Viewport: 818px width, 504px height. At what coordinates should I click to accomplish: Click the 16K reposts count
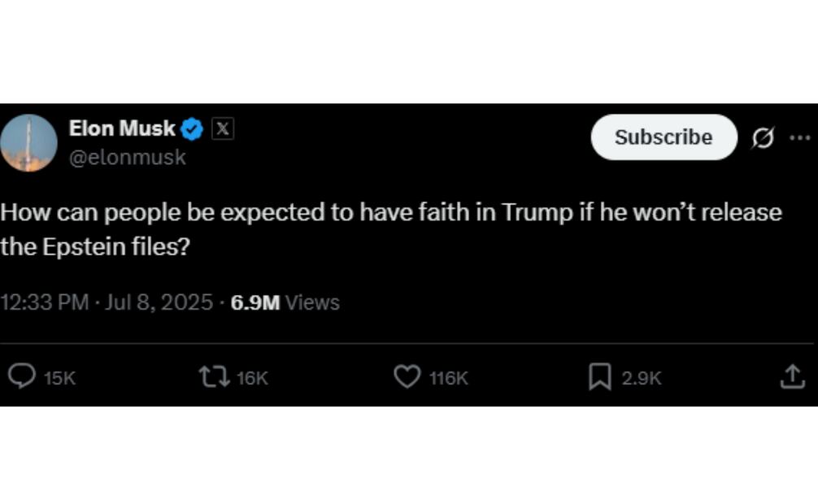point(252,378)
